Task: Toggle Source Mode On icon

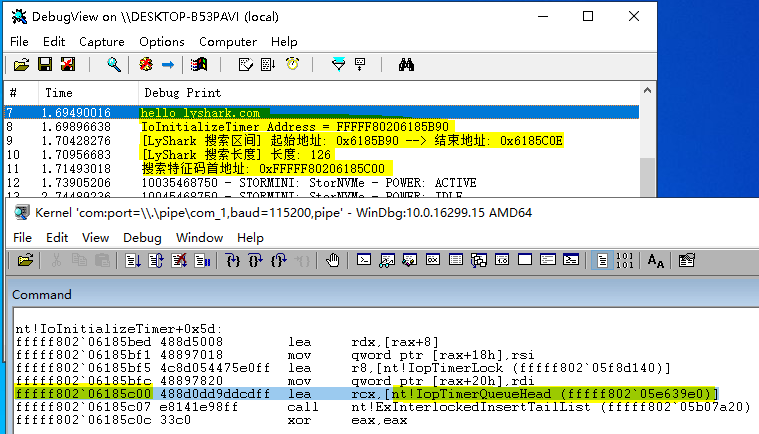Action: (602, 261)
